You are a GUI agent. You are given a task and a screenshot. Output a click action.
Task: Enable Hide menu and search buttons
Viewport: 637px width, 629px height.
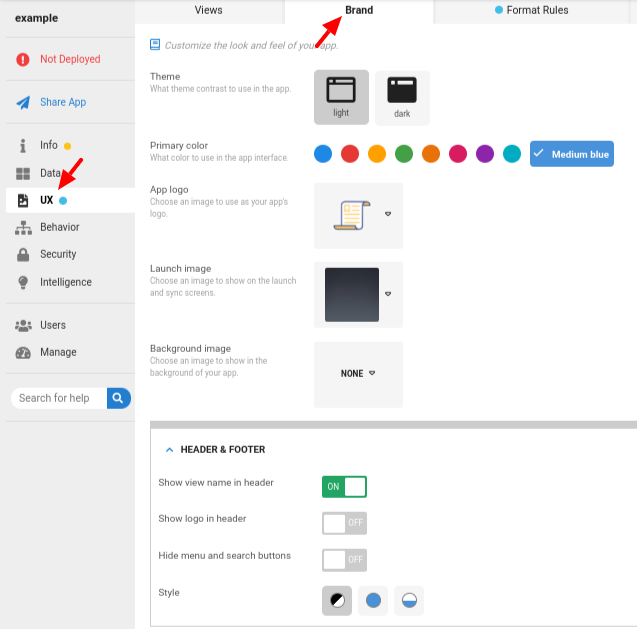click(344, 560)
